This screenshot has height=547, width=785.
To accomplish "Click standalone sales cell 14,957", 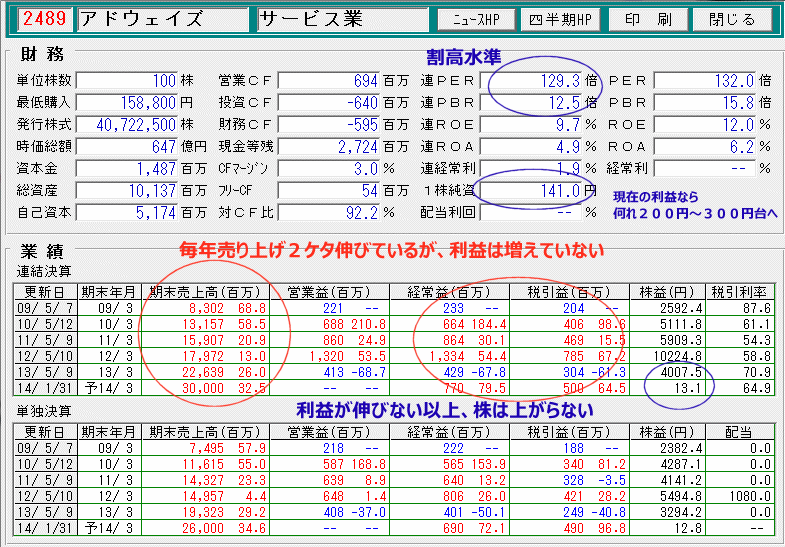I will coord(206,496).
